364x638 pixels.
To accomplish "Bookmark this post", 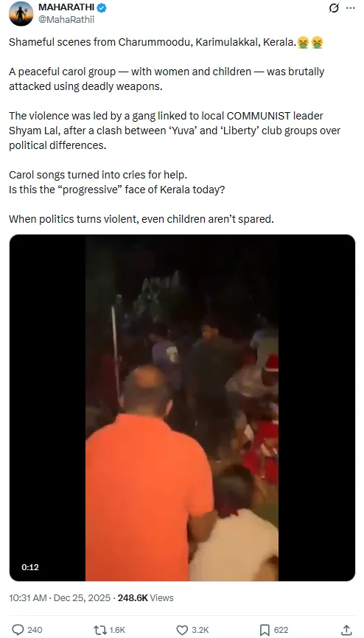I will point(265,630).
